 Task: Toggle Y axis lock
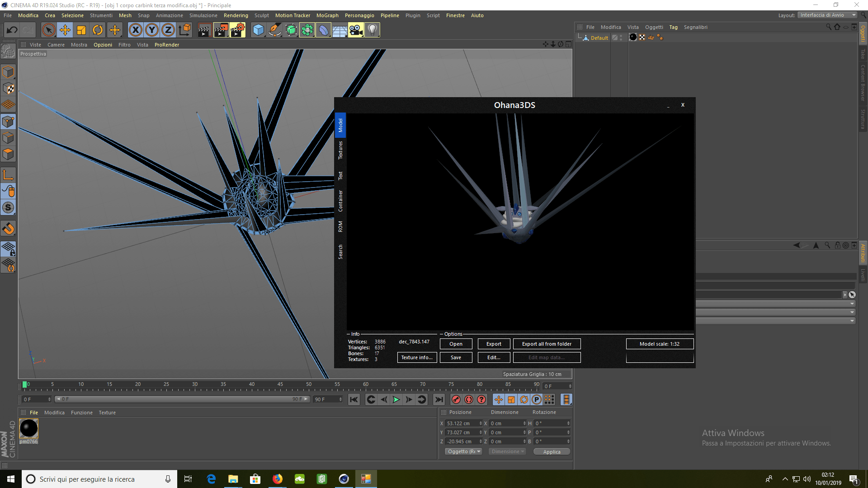152,30
